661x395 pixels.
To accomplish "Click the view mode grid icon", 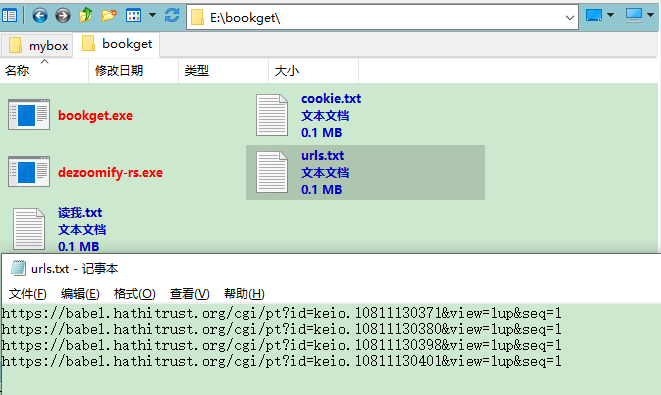I will click(133, 16).
